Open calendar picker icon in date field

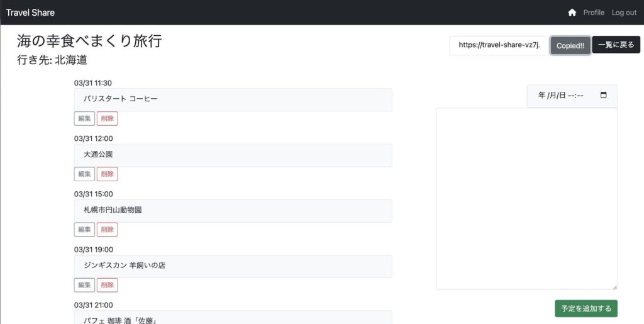[x=604, y=96]
